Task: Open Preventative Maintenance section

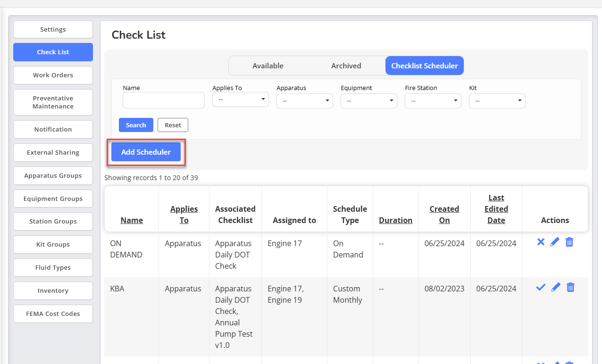Action: click(x=53, y=102)
